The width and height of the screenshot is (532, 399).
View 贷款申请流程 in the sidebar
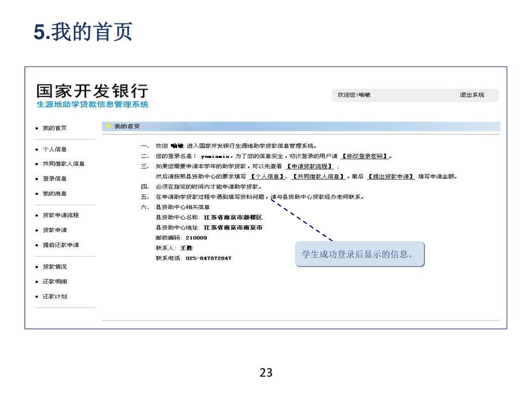61,215
